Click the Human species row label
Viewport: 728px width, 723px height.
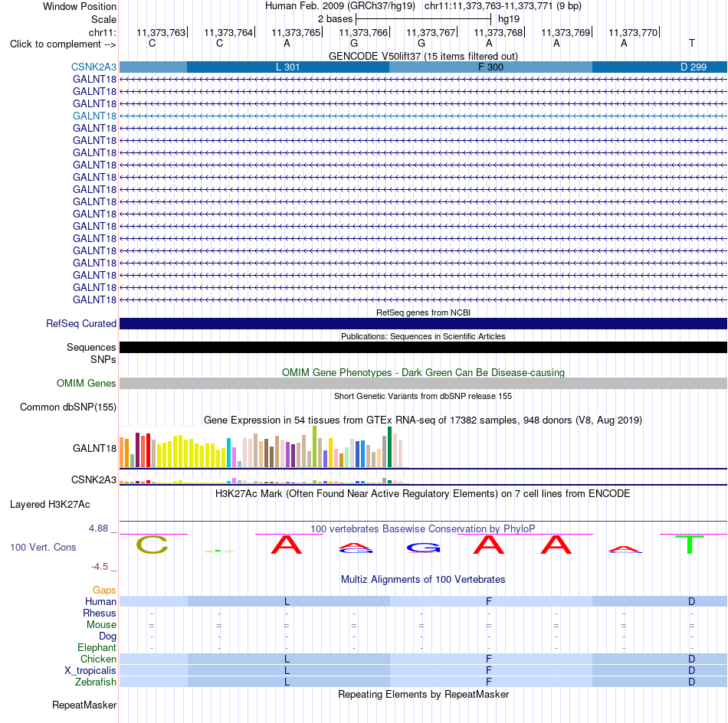[100, 601]
